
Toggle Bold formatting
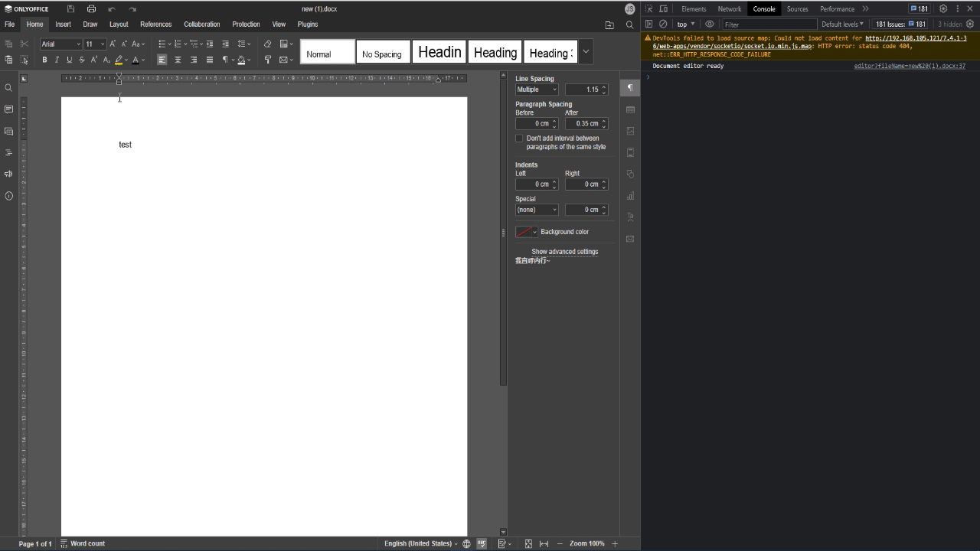click(x=44, y=60)
